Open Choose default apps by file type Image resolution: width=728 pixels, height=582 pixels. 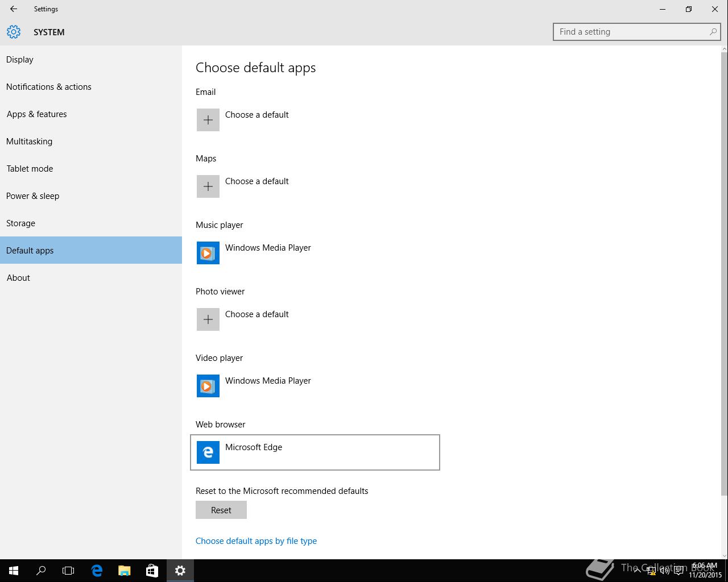click(x=256, y=541)
